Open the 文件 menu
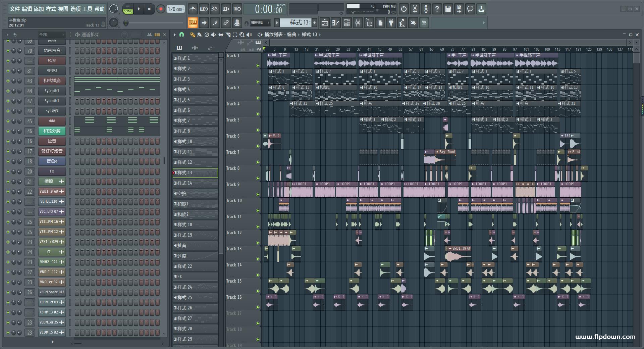The image size is (644, 349). [14, 9]
